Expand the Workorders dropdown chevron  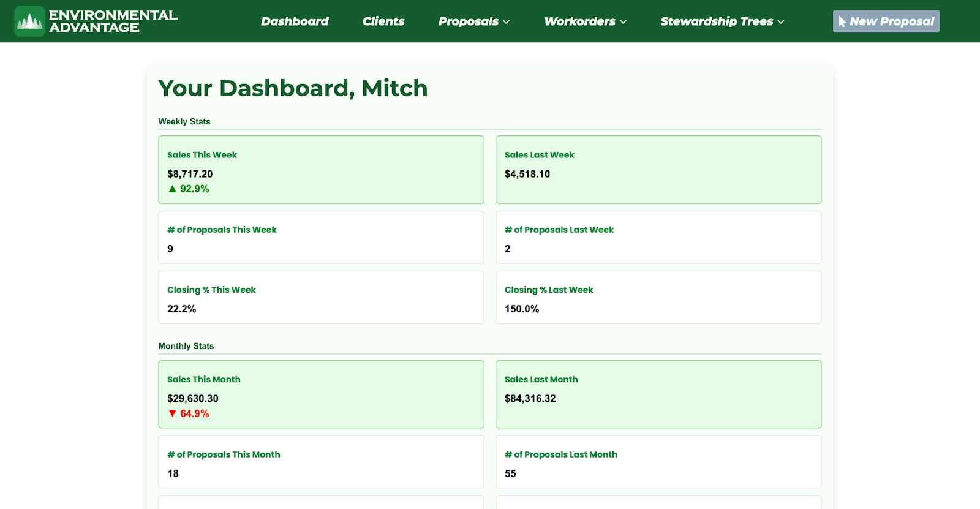point(624,22)
